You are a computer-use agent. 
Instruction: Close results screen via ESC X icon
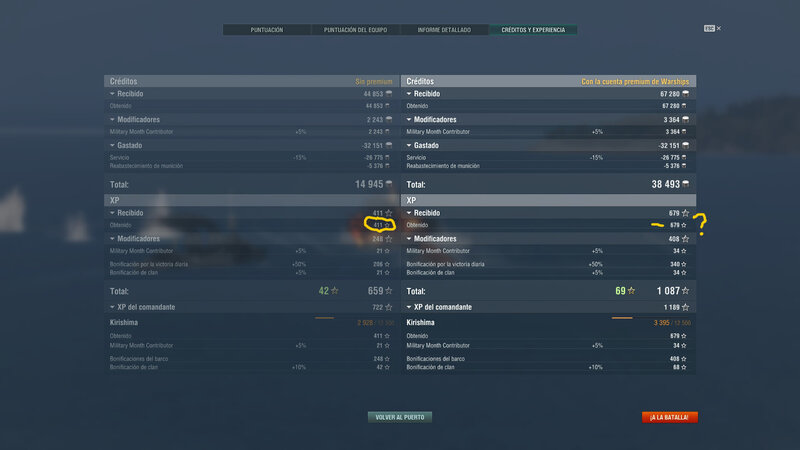click(712, 29)
